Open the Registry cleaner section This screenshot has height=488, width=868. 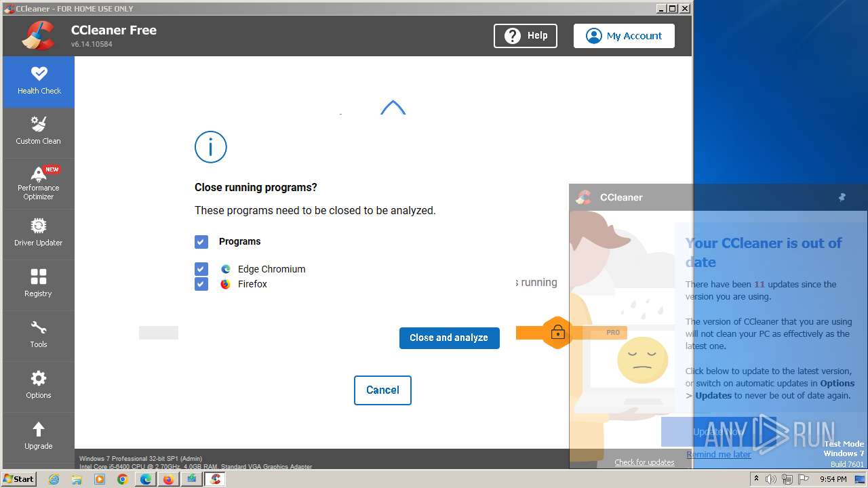(x=39, y=285)
